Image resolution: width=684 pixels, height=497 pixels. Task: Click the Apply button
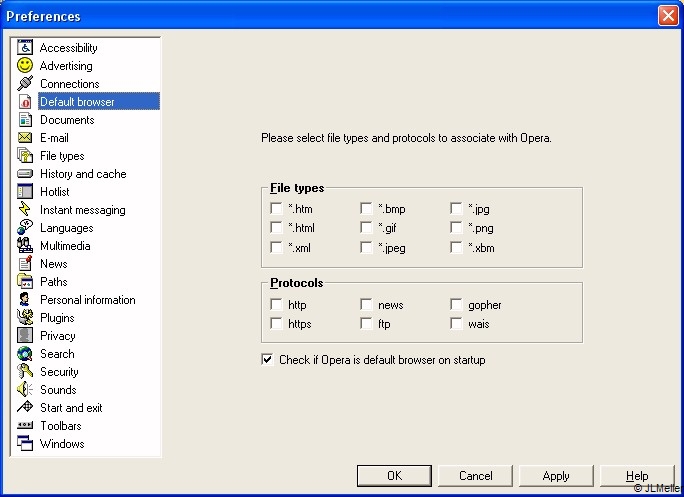(x=556, y=475)
